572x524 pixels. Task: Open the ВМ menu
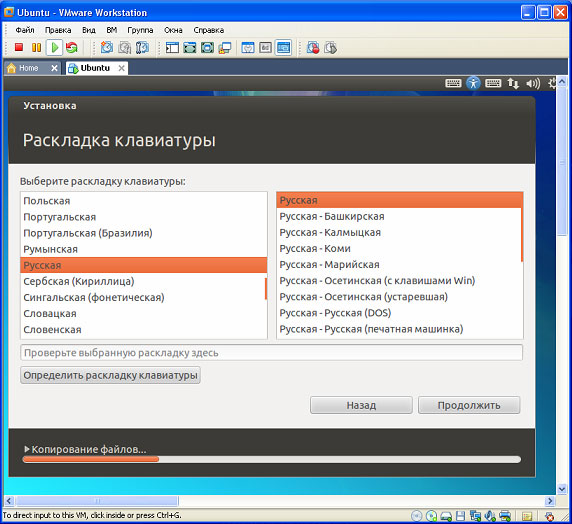pos(112,30)
